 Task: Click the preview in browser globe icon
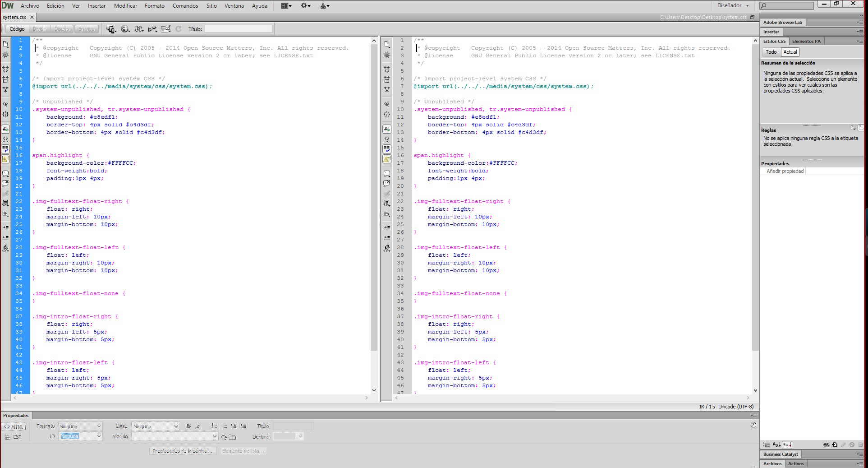[125, 29]
